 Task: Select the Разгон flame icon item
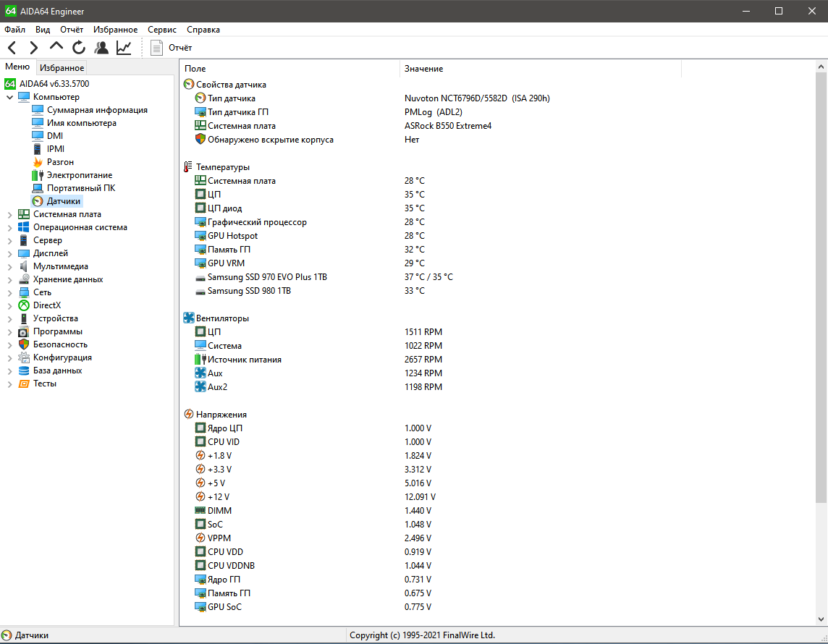click(38, 162)
